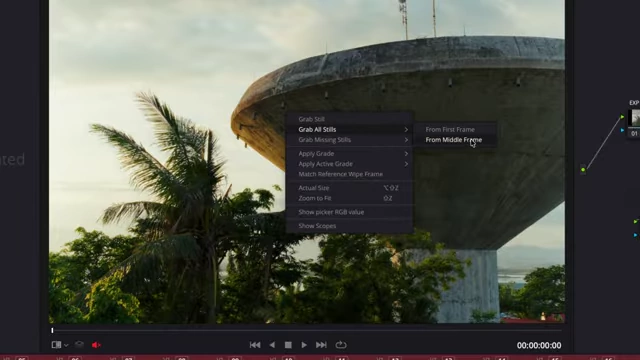Click the green input connector of node 01
Image resolution: width=640 pixels, height=360 pixels.
click(x=622, y=117)
